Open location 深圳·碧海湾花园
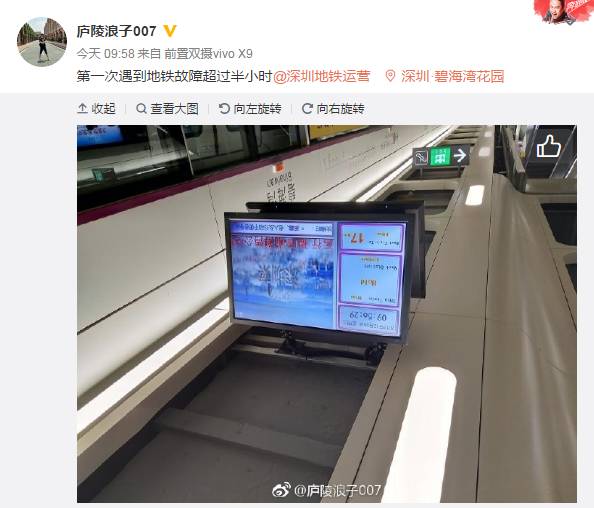This screenshot has height=508, width=594. [453, 77]
